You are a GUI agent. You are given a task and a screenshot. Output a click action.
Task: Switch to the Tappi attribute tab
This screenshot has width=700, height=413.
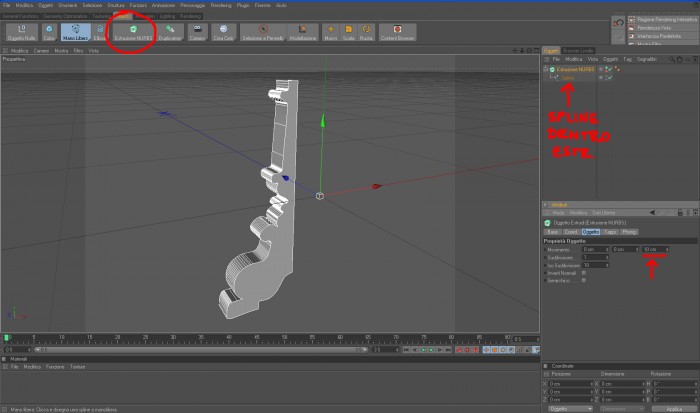pos(610,232)
